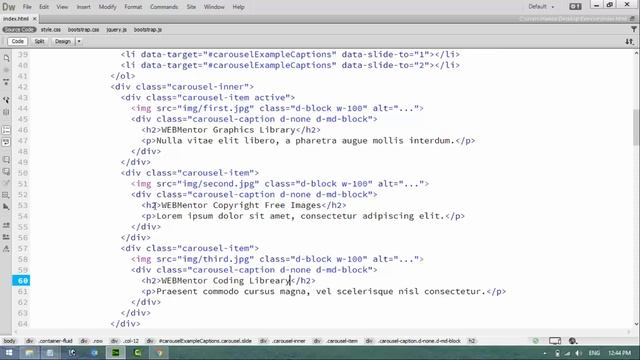The height and width of the screenshot is (360, 640).
Task: Click the green status indicator in status bar
Action: tap(535, 341)
